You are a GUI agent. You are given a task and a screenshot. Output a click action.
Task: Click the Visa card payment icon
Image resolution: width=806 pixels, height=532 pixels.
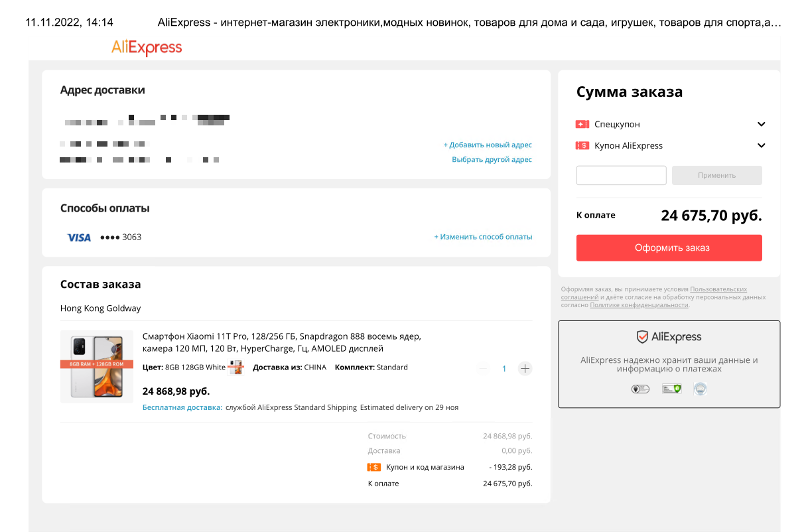(79, 237)
